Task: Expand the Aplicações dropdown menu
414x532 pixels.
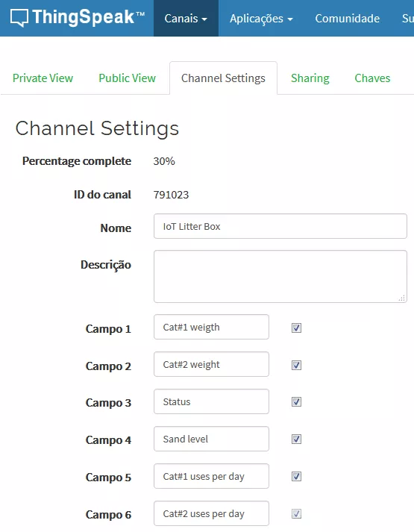Action: 261,19
